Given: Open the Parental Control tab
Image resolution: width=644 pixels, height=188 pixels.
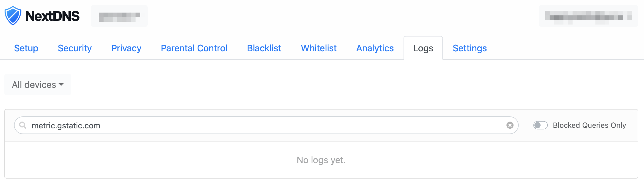Looking at the screenshot, I should pos(194,48).
